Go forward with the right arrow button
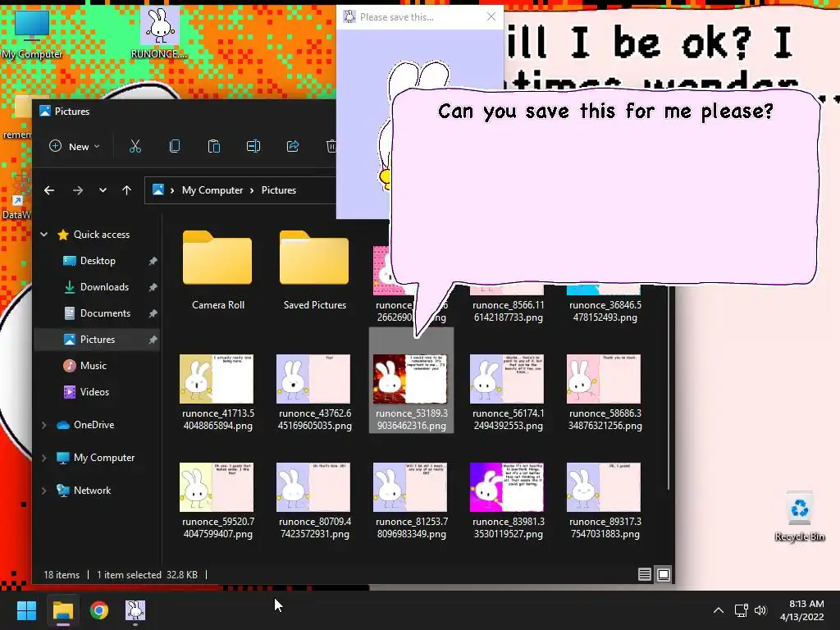Screen dimensions: 840x630 (x=78, y=190)
